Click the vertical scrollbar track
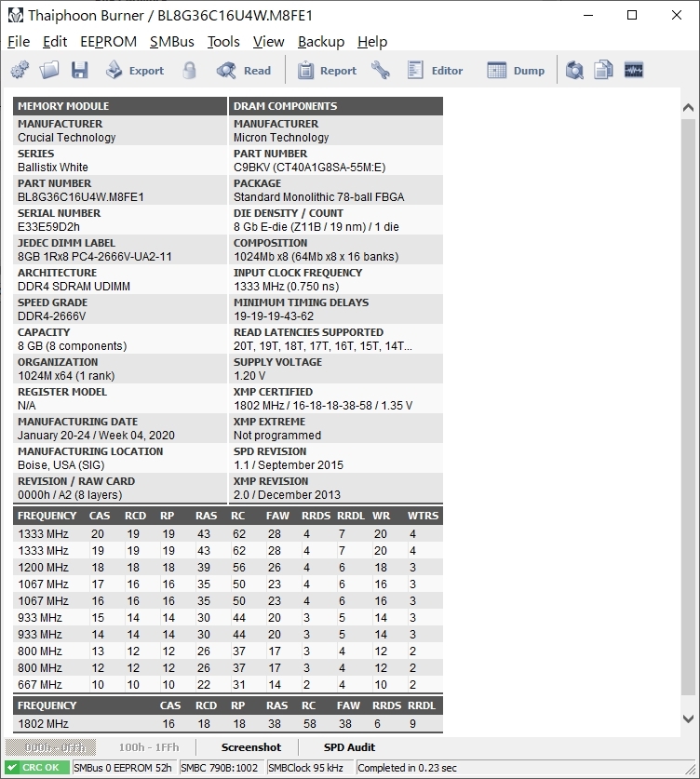 coord(688,408)
